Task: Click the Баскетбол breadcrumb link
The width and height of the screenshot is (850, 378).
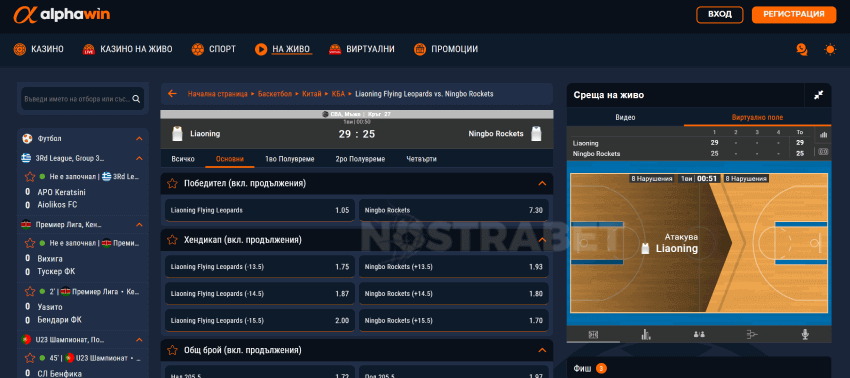Action: [x=275, y=94]
